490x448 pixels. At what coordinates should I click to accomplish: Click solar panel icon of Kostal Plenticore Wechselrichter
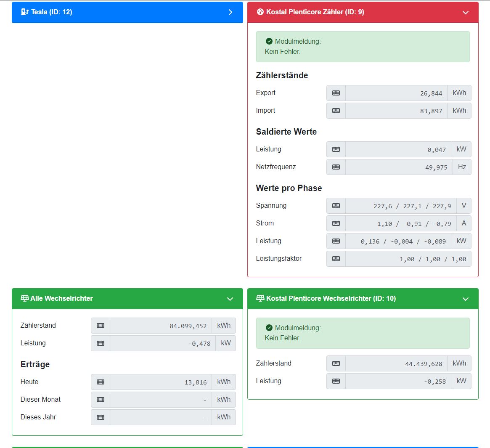point(260,298)
